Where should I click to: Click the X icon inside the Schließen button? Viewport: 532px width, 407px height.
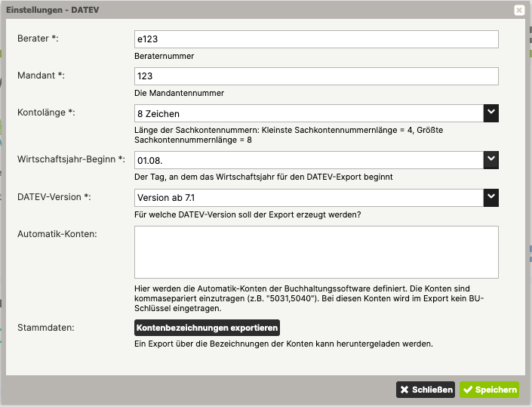pos(404,390)
